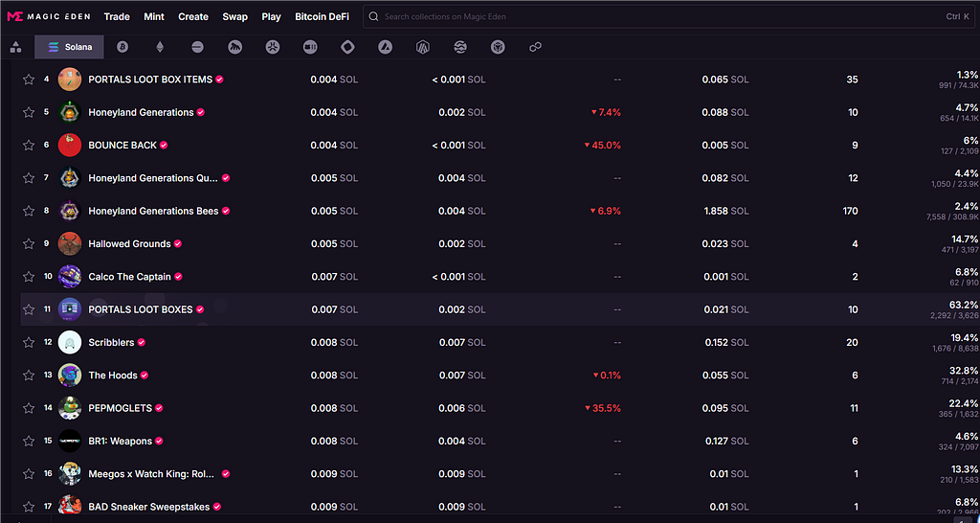The width and height of the screenshot is (980, 523).
Task: Switch to the Bitcoin chain icon
Action: 122,47
